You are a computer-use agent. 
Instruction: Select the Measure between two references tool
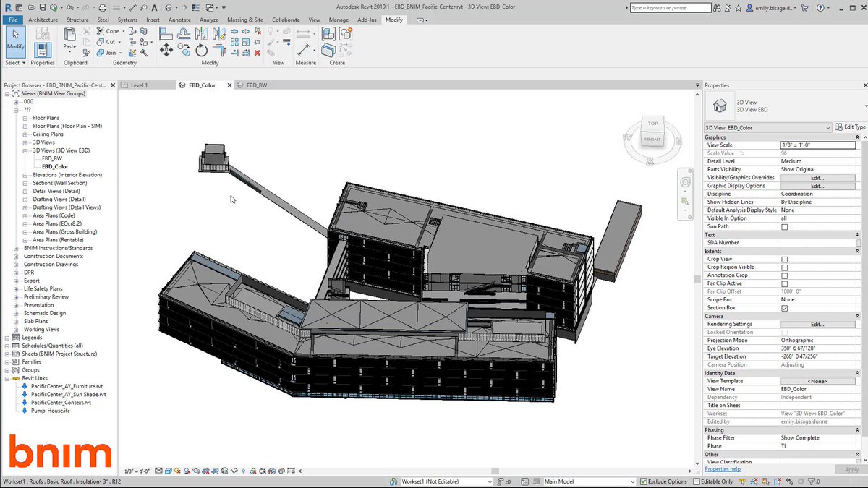(303, 33)
